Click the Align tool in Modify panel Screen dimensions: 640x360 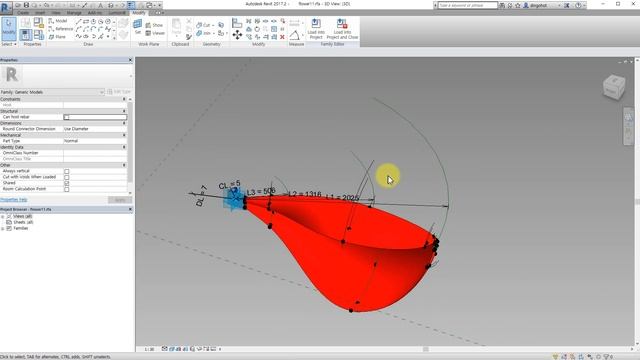click(x=237, y=23)
